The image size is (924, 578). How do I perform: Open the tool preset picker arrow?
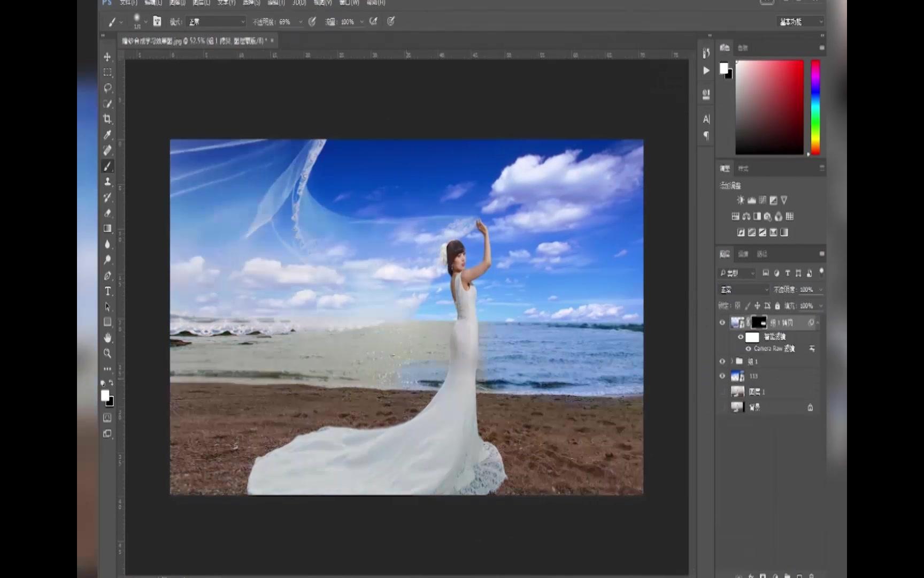(x=121, y=22)
